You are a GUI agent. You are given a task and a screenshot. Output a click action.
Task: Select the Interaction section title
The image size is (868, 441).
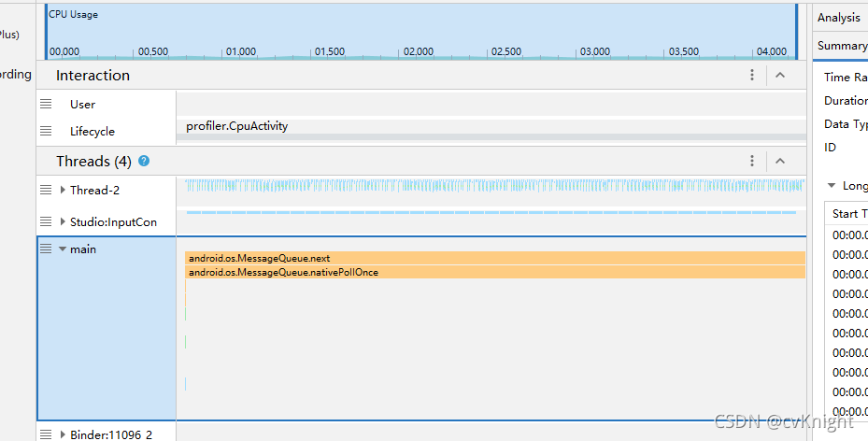tap(93, 76)
